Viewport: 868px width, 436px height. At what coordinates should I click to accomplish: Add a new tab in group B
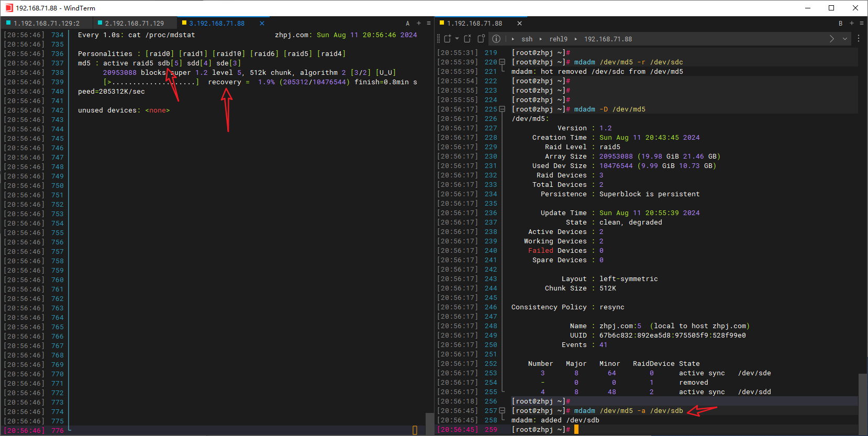[852, 24]
